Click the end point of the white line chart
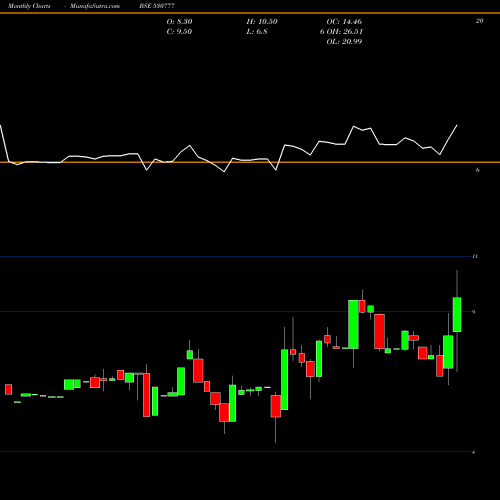The height and width of the screenshot is (500, 500). [457, 125]
